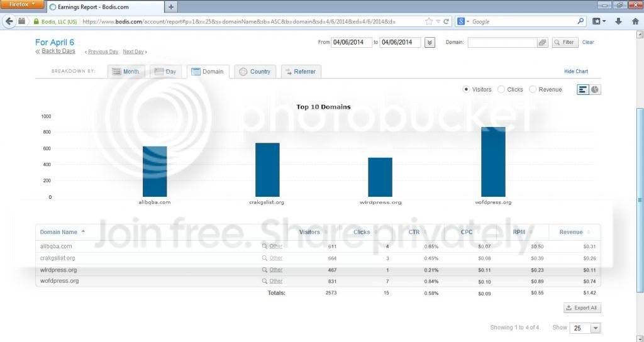Go back with the browser back arrow
Image resolution: width=644 pixels, height=342 pixels.
tap(9, 21)
